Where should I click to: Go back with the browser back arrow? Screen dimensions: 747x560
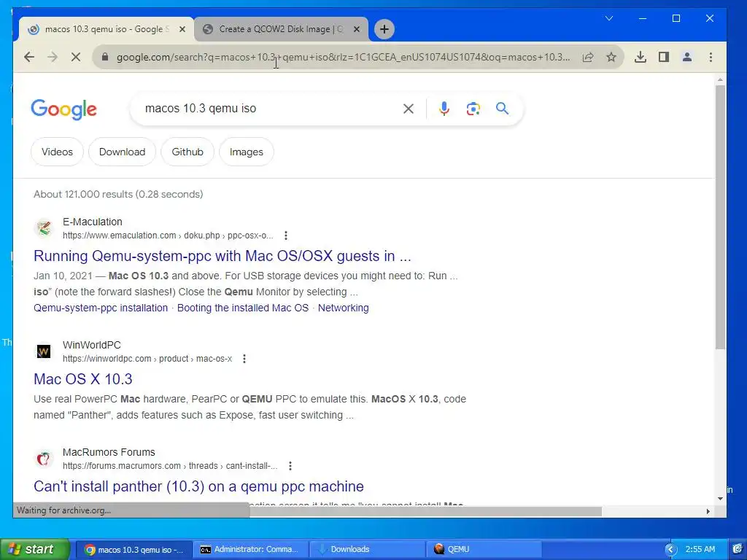(29, 57)
